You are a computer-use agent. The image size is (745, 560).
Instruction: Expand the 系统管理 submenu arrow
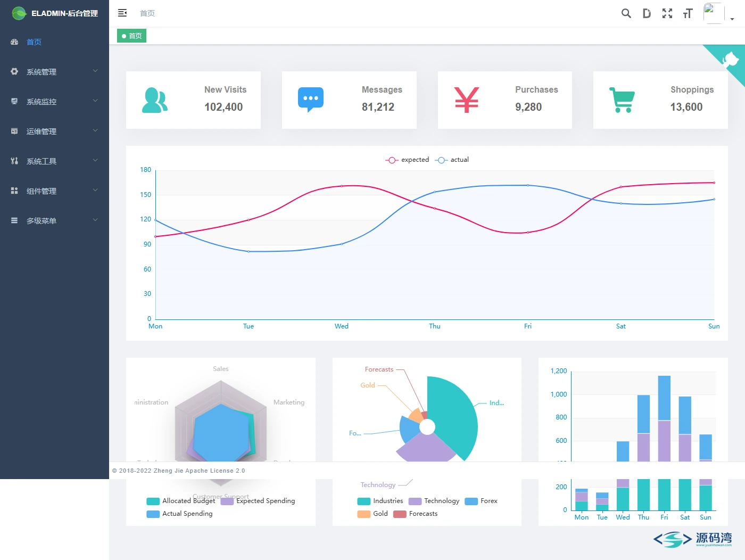tap(95, 71)
